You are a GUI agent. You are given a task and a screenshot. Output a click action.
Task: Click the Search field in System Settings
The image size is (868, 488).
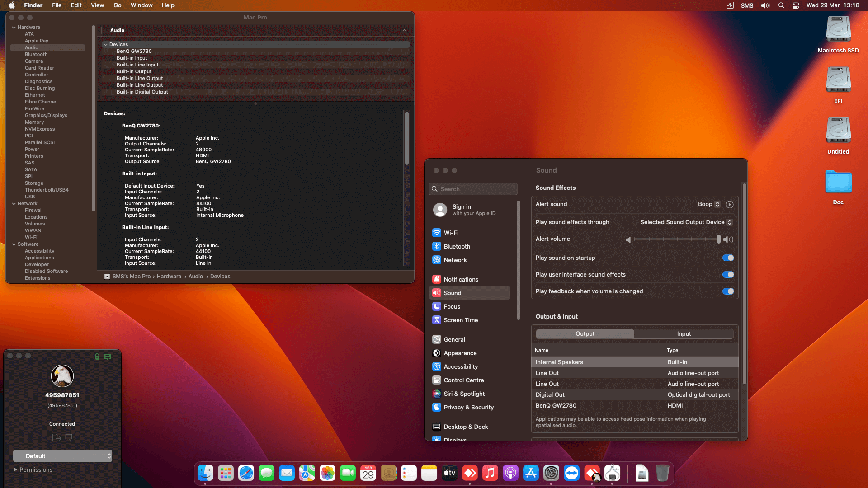[473, 189]
